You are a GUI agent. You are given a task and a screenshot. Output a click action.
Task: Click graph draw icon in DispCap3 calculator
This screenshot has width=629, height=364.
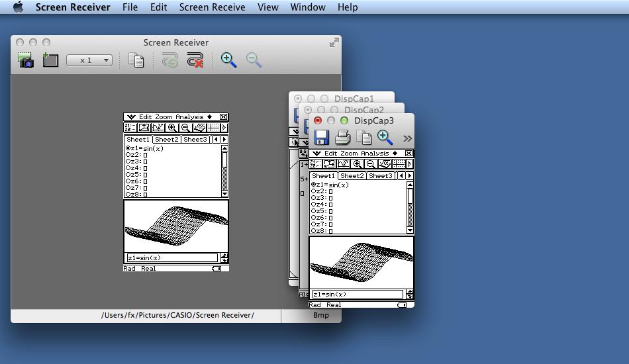coord(344,164)
